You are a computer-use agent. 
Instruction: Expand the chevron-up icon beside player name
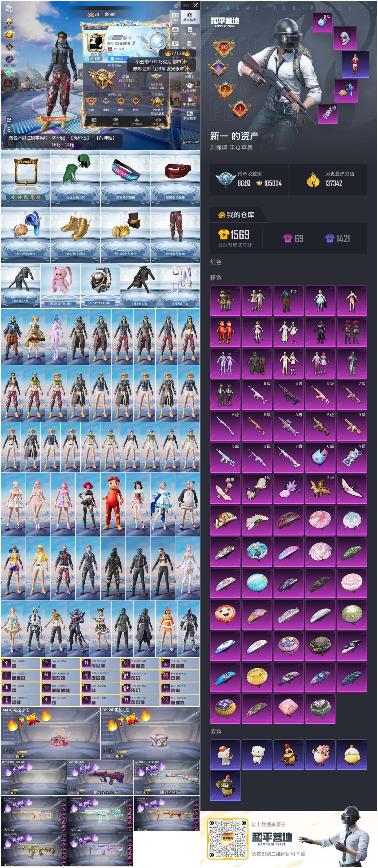(x=130, y=38)
